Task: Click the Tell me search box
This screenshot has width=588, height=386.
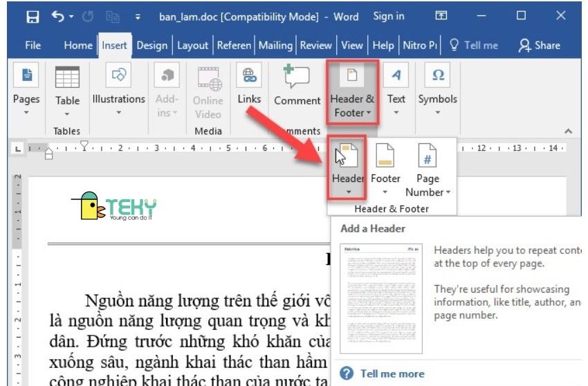Action: point(474,46)
